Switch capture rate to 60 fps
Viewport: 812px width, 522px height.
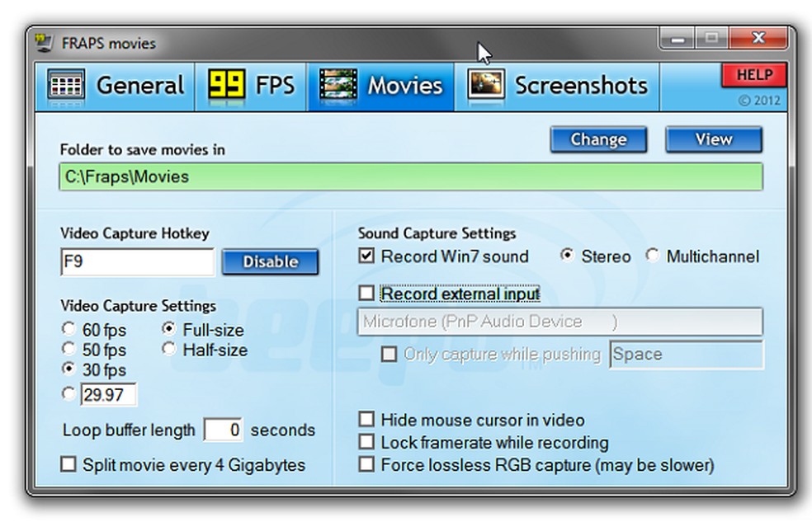point(68,330)
